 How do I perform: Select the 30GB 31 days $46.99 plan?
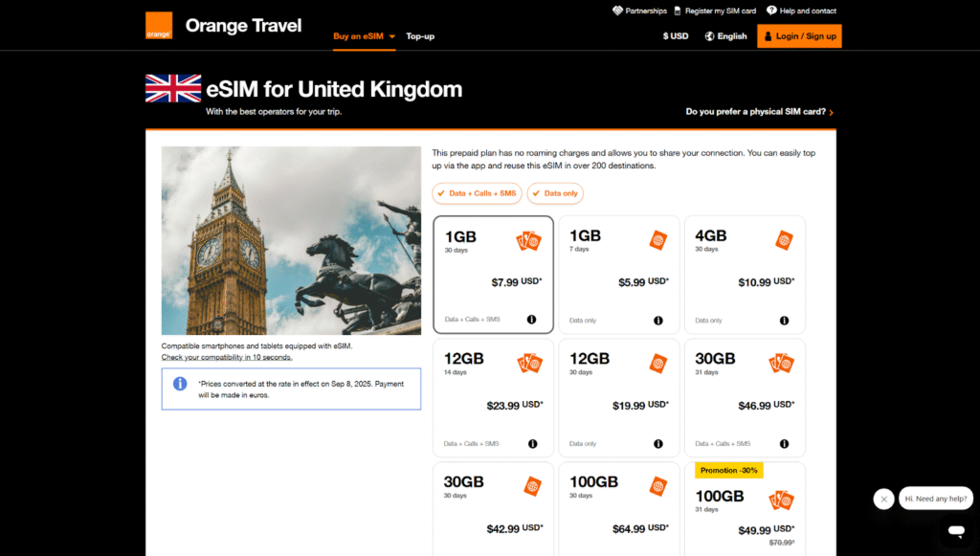[x=745, y=398]
